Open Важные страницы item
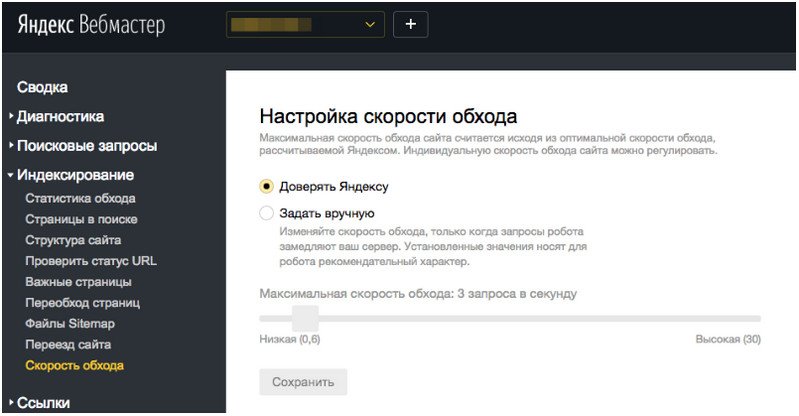 click(x=78, y=282)
